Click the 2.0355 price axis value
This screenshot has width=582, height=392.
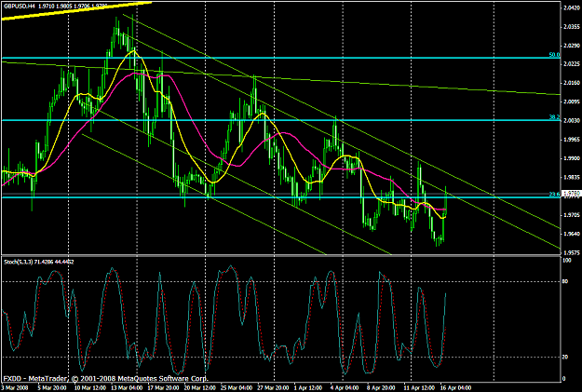[x=571, y=27]
